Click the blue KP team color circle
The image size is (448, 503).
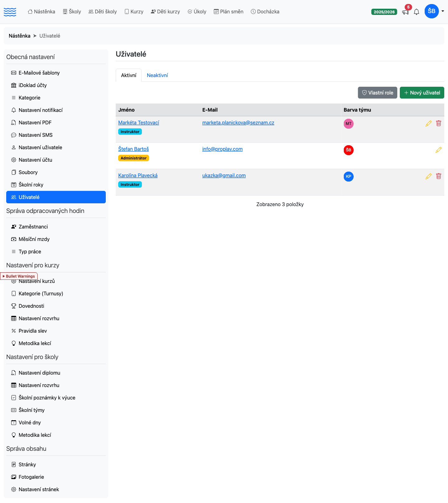click(x=348, y=177)
